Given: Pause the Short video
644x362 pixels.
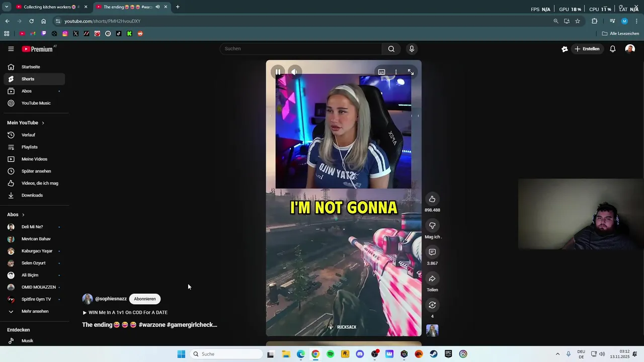Looking at the screenshot, I should (278, 72).
